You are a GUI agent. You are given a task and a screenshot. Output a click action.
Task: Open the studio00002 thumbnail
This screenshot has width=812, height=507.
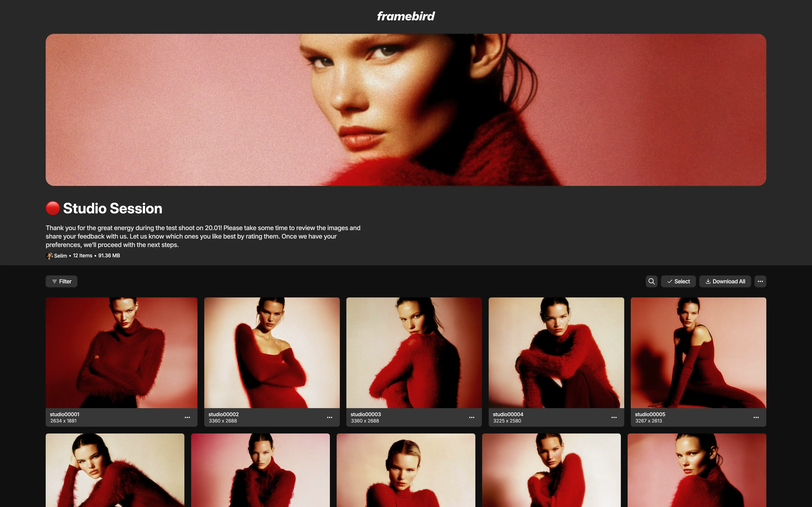tap(272, 352)
